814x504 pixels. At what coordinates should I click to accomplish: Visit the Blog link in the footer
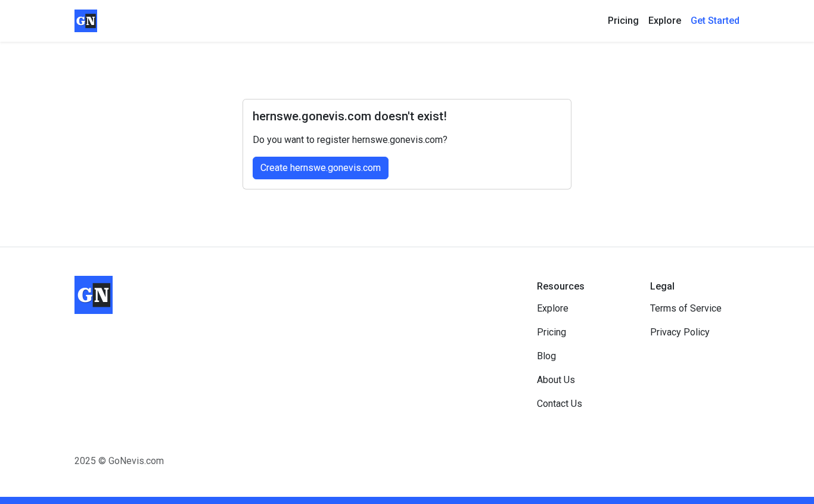[546, 356]
